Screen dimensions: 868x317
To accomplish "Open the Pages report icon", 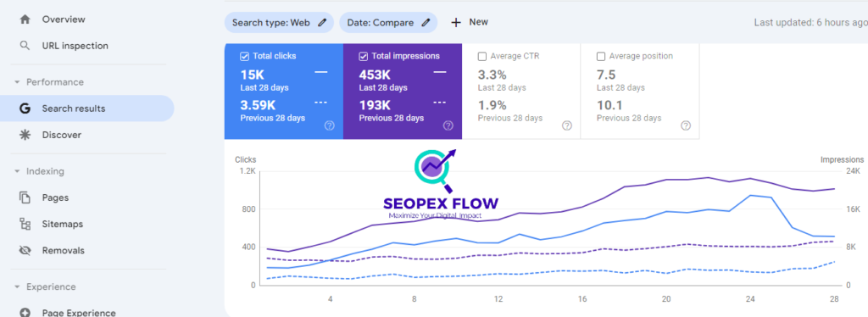I will tap(25, 197).
